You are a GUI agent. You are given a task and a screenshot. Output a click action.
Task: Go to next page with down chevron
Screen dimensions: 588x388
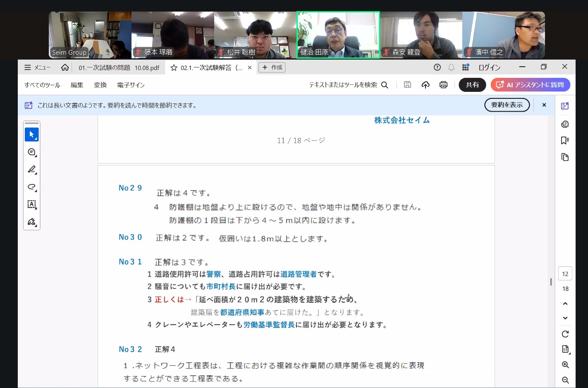(565, 318)
